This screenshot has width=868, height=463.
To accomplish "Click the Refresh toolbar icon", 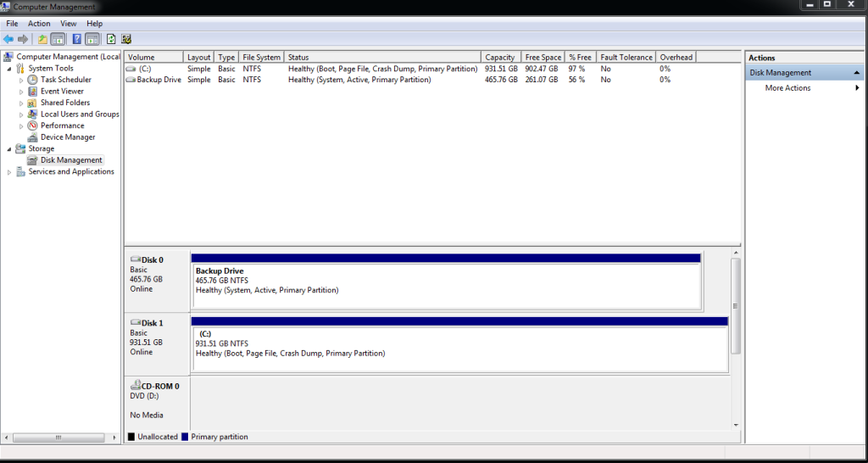I will tap(111, 39).
